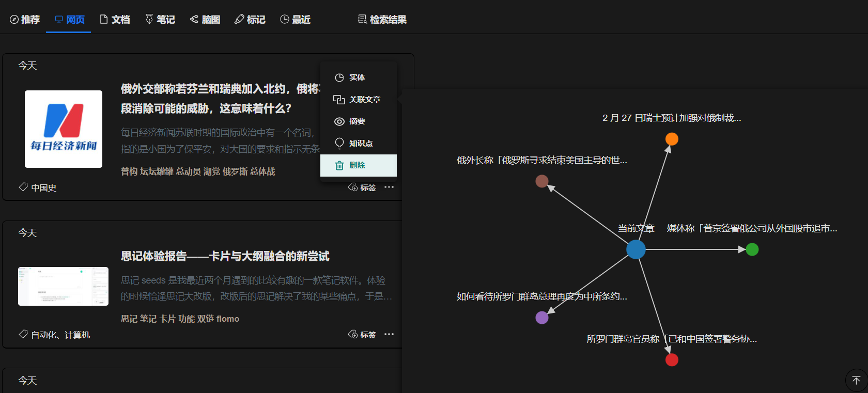Click the 今天 date label above 思记体验报告
This screenshot has width=868, height=393.
27,233
